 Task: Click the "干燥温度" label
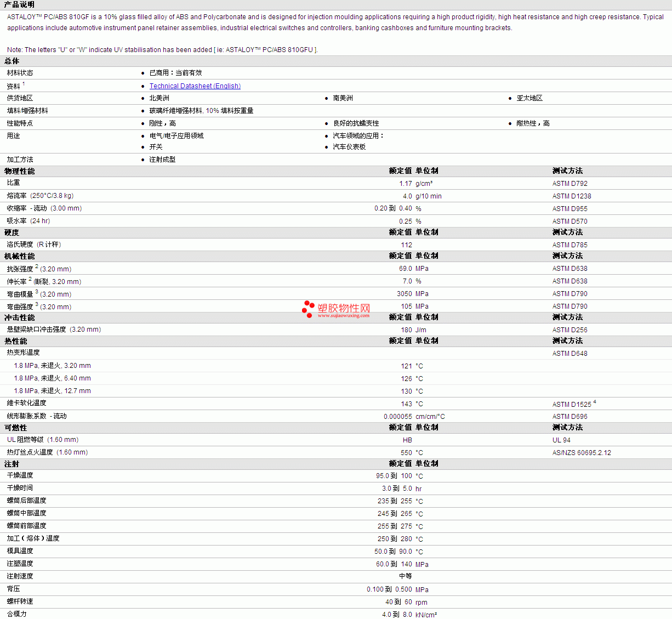click(x=20, y=475)
